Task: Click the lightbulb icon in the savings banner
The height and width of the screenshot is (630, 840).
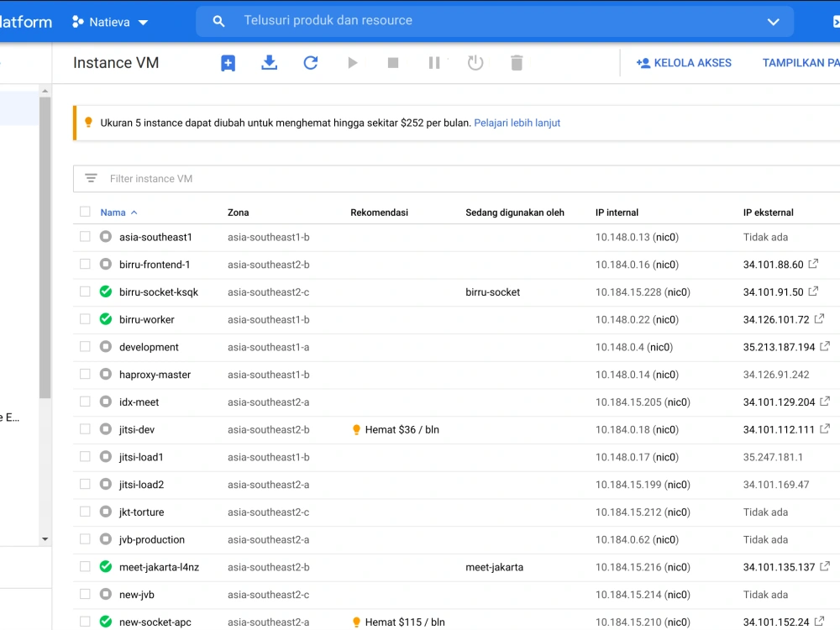Action: 88,122
